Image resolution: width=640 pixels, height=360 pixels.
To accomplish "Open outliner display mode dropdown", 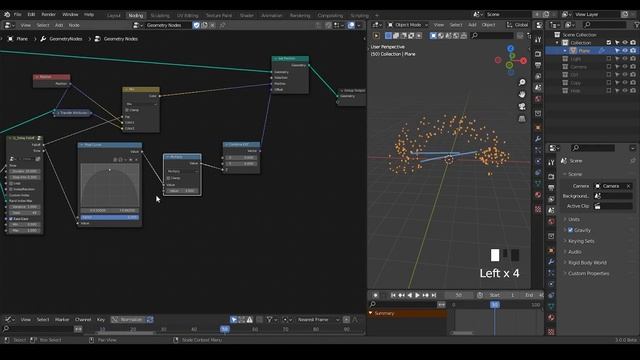I will click(570, 25).
